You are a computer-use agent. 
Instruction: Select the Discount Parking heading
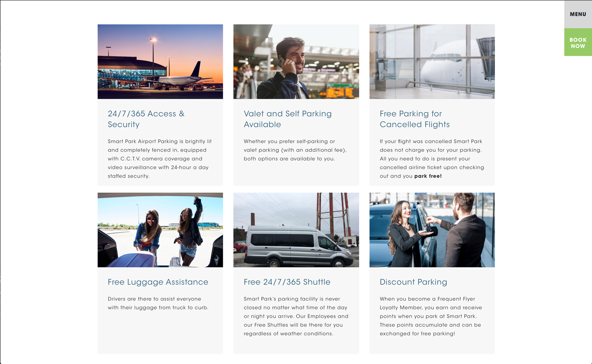coord(414,282)
